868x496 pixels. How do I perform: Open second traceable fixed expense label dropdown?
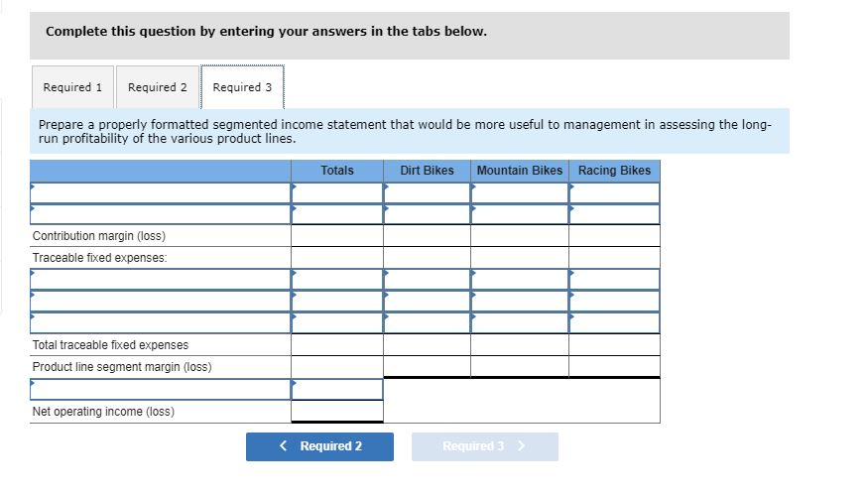pyautogui.click(x=161, y=302)
